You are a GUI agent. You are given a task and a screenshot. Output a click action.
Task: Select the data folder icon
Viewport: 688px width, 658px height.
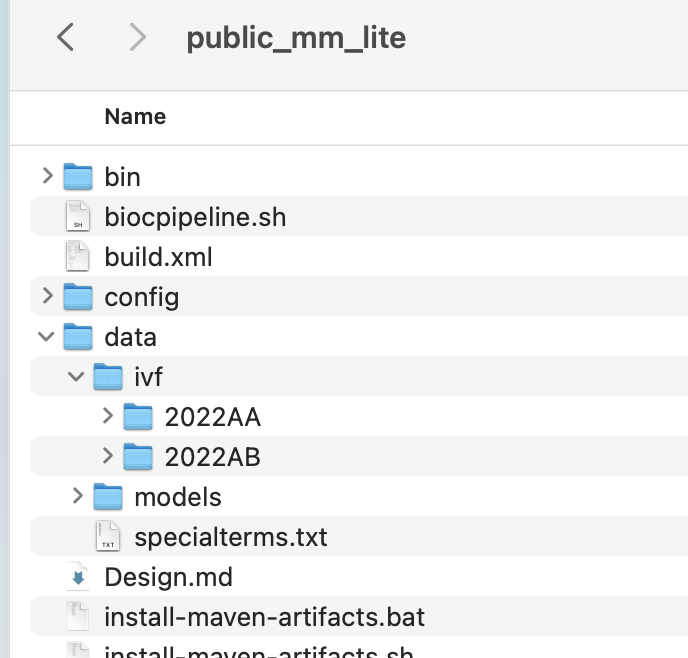[78, 336]
